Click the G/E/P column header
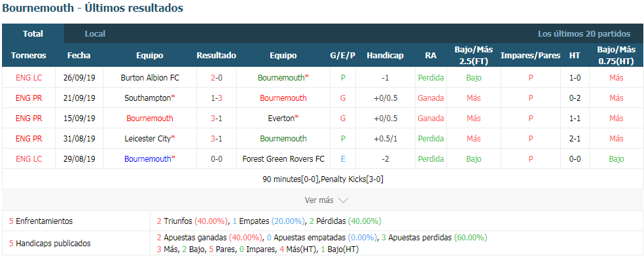 coord(343,56)
